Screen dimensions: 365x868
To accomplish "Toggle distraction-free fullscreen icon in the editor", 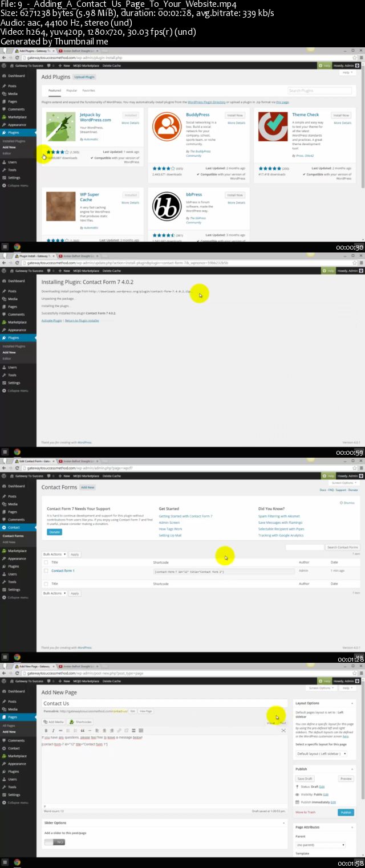I will (x=283, y=730).
